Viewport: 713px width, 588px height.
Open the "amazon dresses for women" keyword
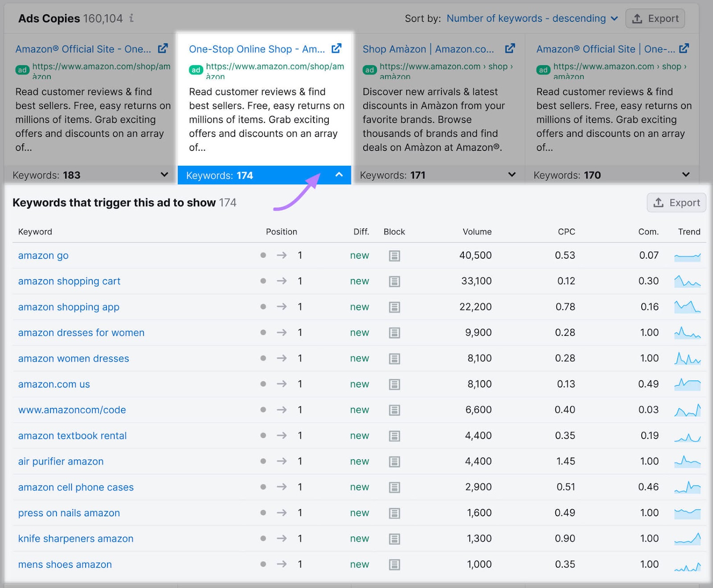click(x=81, y=332)
